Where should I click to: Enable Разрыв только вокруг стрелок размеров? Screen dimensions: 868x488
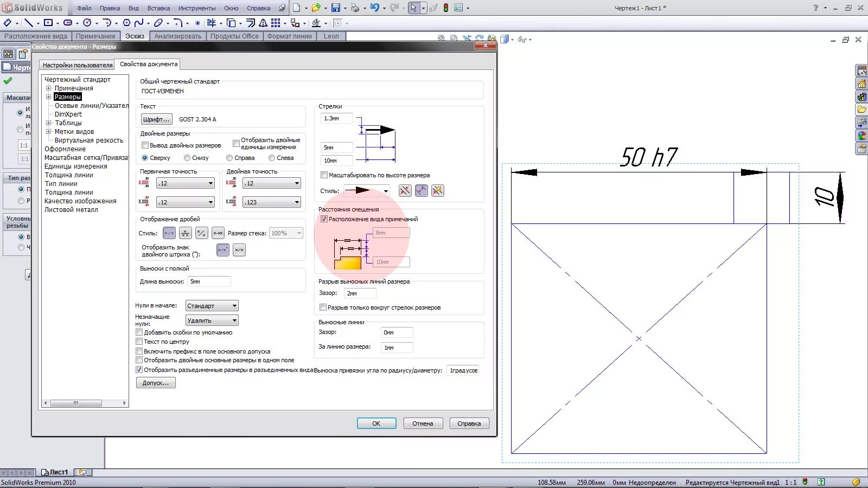click(x=323, y=307)
